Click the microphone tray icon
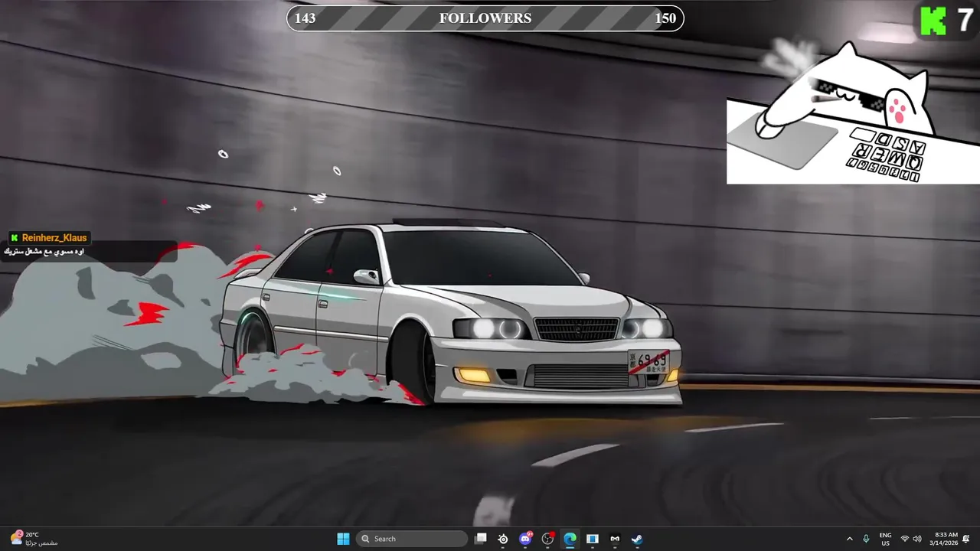The width and height of the screenshot is (980, 551). pyautogui.click(x=866, y=539)
